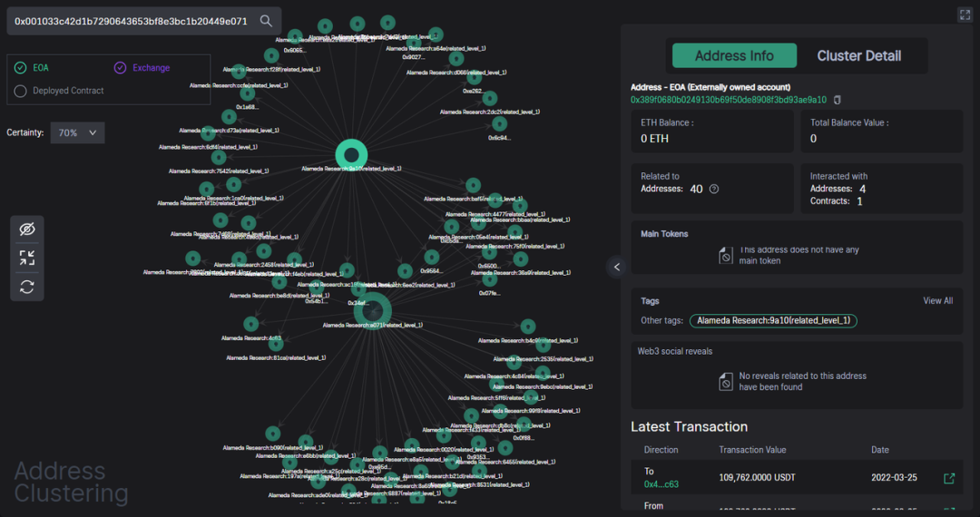Image resolution: width=980 pixels, height=517 pixels.
Task: Select the Alameda Research:baf5 node
Action: 473,185
